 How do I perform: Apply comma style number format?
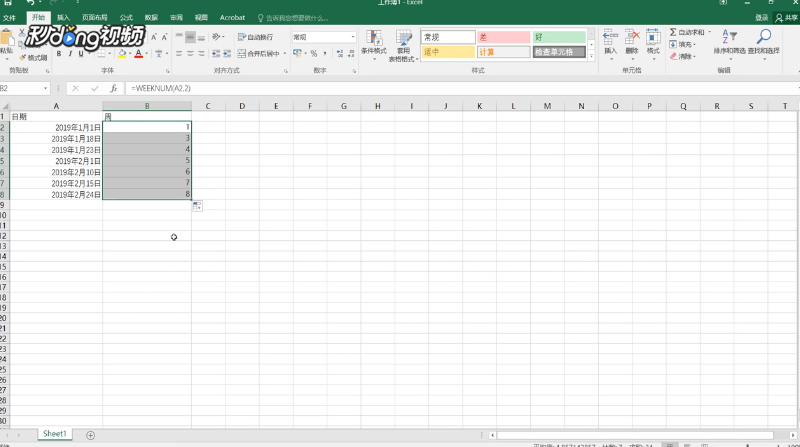tap(325, 54)
